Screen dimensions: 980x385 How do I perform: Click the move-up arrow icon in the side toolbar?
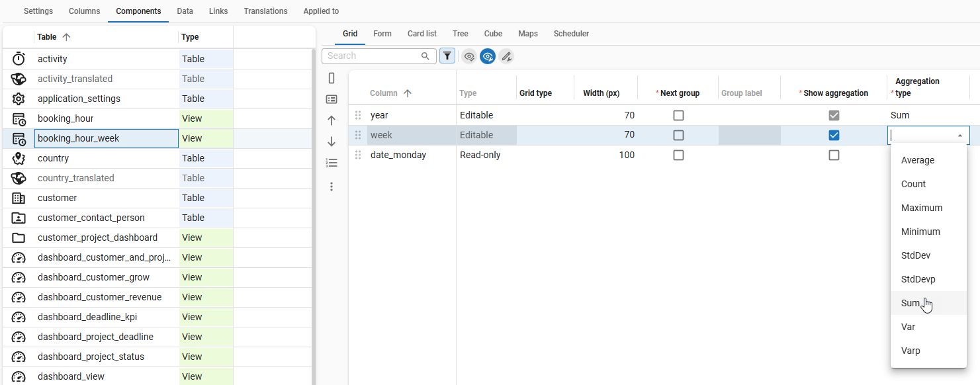332,120
